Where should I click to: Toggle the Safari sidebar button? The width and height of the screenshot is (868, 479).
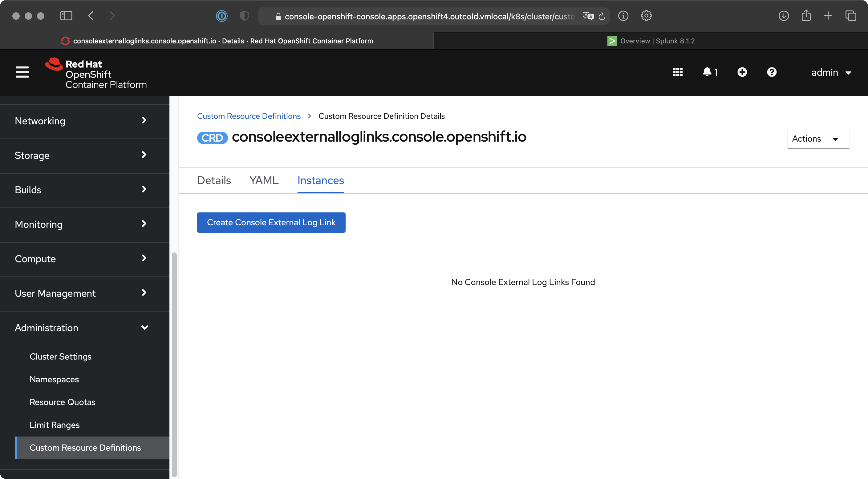click(x=66, y=16)
